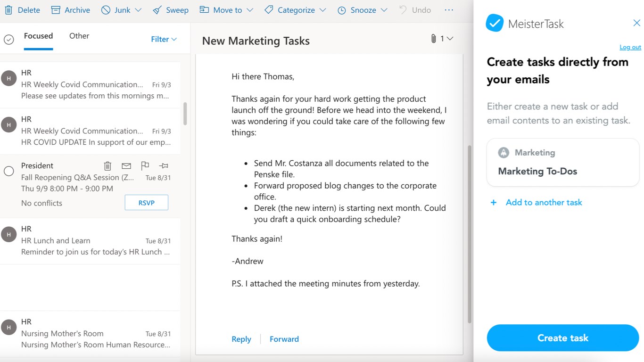644x362 pixels.
Task: Click the message list scrollbar
Action: 185,114
